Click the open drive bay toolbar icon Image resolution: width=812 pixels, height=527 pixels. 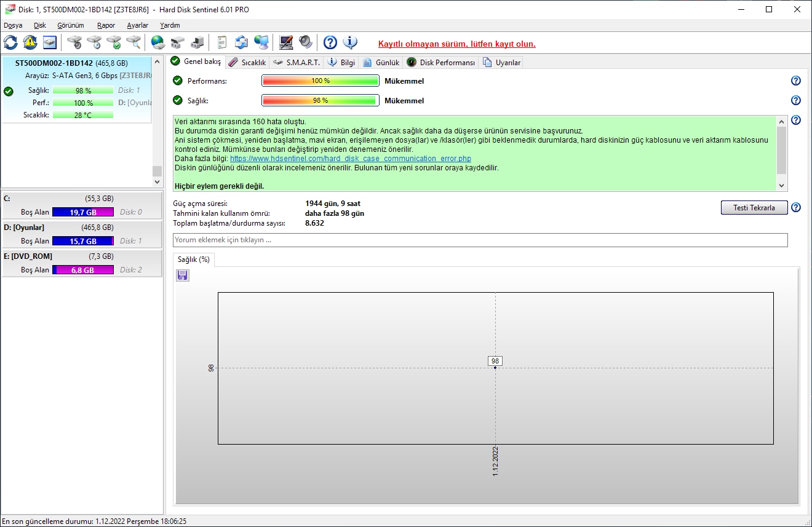coord(178,42)
